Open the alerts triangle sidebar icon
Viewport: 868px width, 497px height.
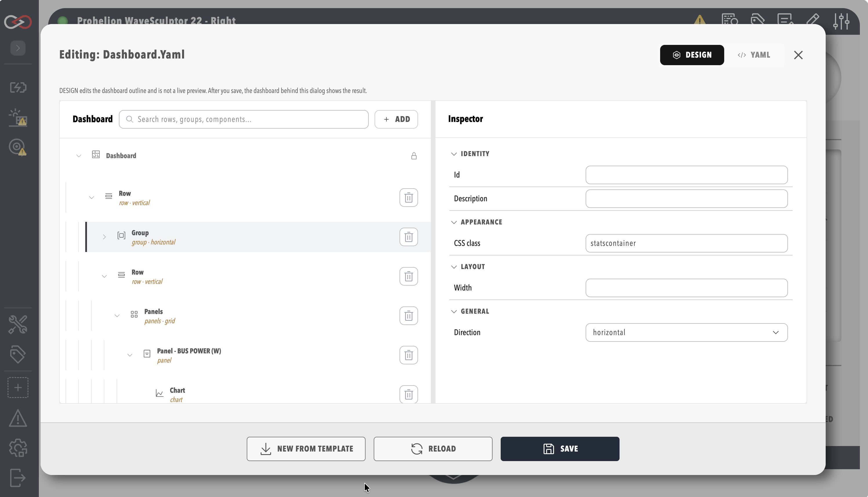(x=18, y=418)
